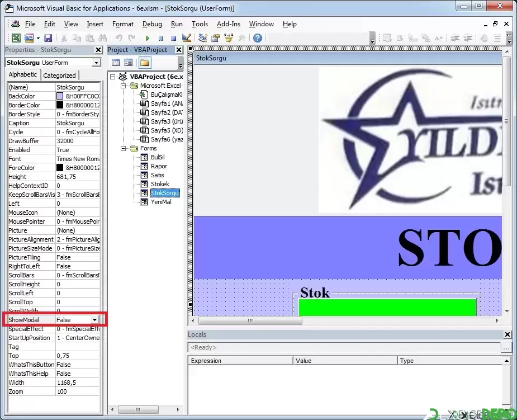
Task: Open the Insert UserForm dropdown arrow
Action: click(38, 38)
